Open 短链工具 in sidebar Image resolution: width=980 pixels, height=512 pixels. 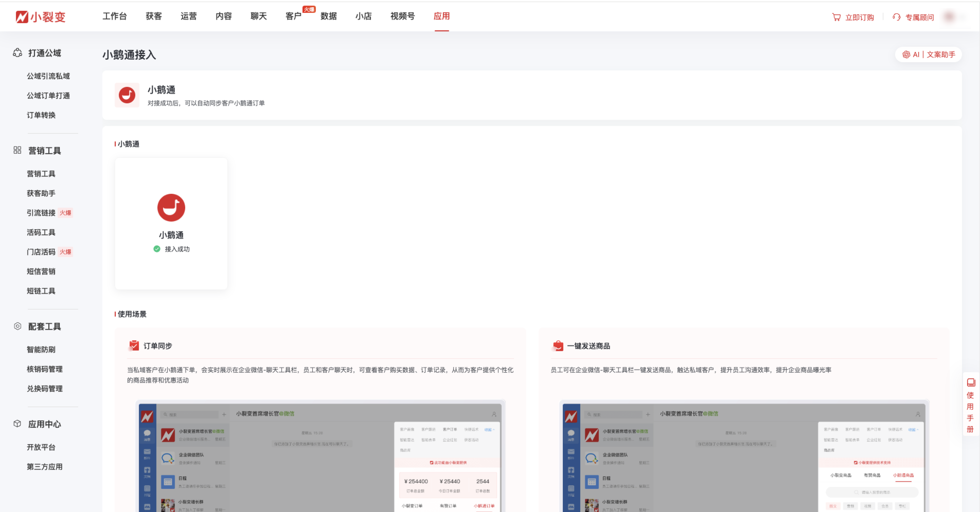coord(41,291)
